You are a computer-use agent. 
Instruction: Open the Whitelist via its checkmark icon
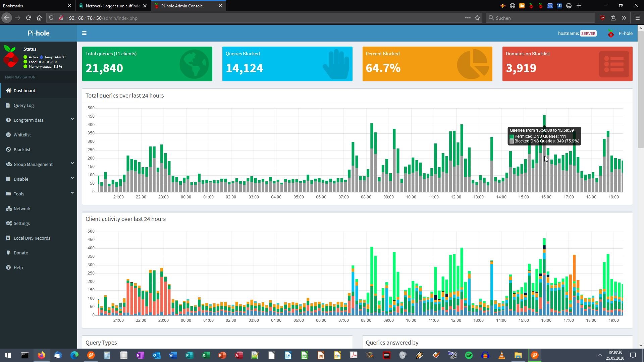8,135
